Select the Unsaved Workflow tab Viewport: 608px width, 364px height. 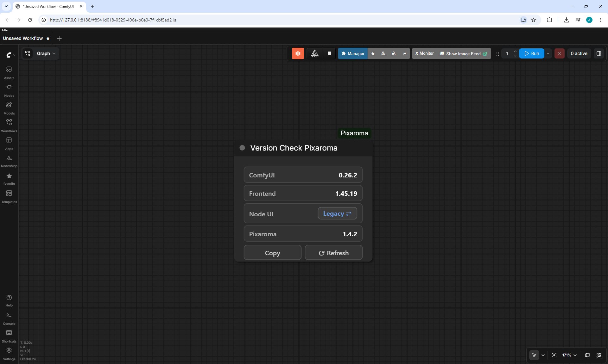(x=26, y=38)
